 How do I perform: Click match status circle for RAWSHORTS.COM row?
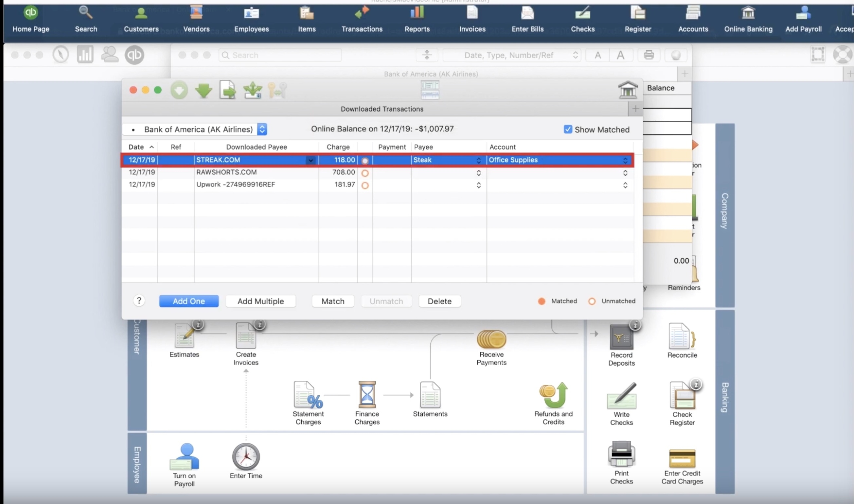click(365, 173)
